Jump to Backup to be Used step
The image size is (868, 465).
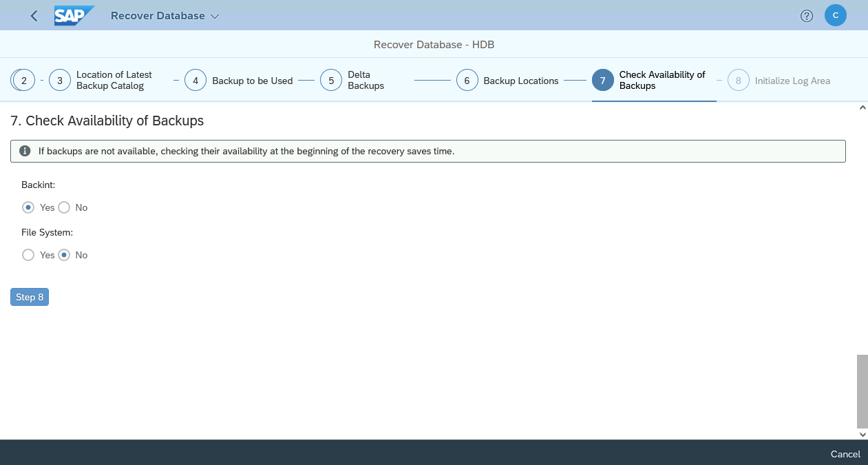(x=252, y=81)
